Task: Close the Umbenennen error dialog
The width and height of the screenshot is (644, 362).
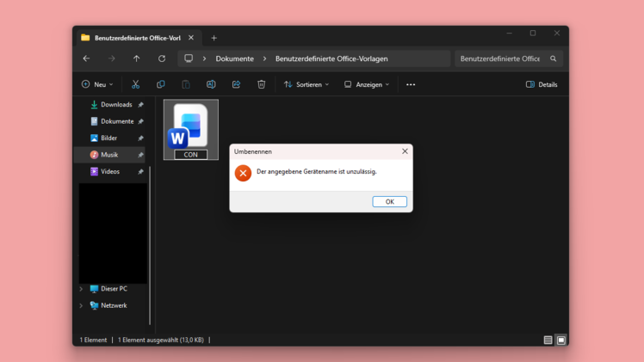Action: click(x=405, y=151)
